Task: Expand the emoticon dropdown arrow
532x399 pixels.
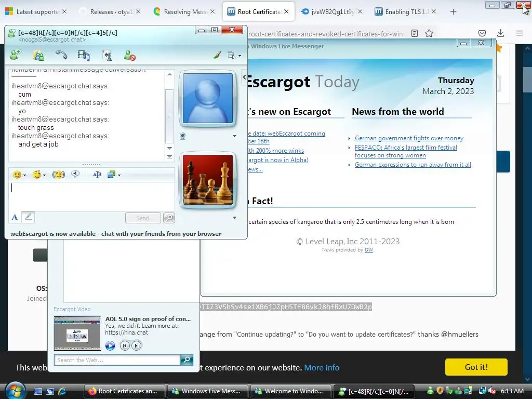Action: pyautogui.click(x=24, y=176)
